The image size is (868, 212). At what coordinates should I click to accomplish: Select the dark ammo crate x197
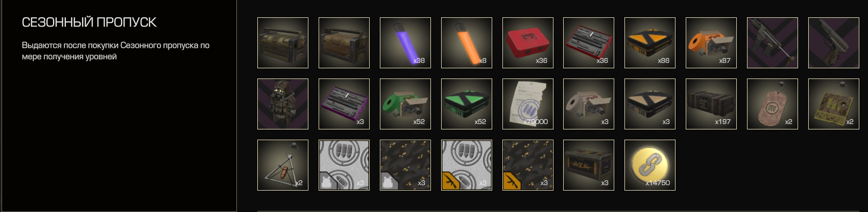[711, 104]
